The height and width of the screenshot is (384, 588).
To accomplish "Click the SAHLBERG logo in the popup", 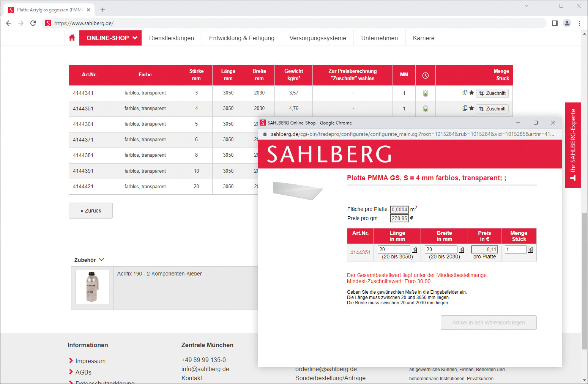I will click(329, 154).
